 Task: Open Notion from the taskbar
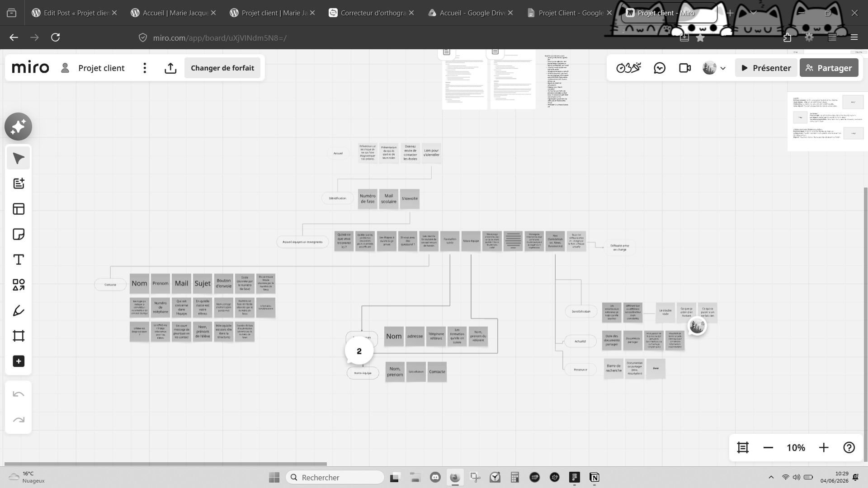(x=594, y=478)
